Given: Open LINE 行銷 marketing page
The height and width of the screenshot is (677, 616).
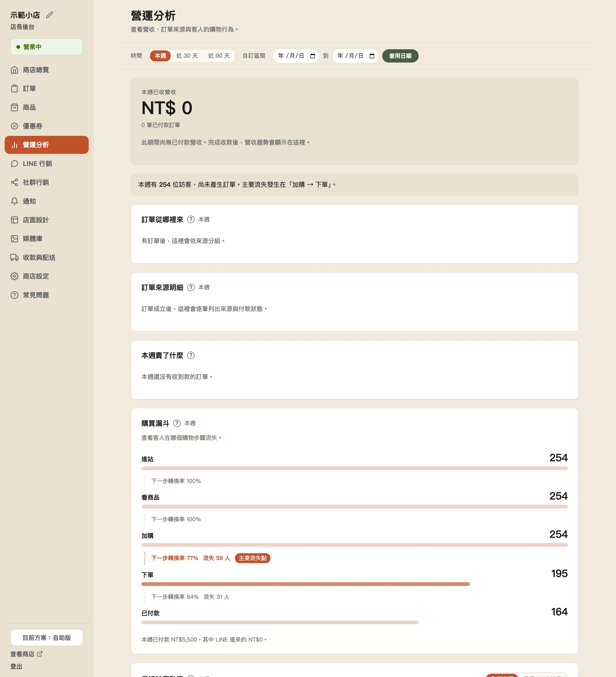Looking at the screenshot, I should (47, 164).
